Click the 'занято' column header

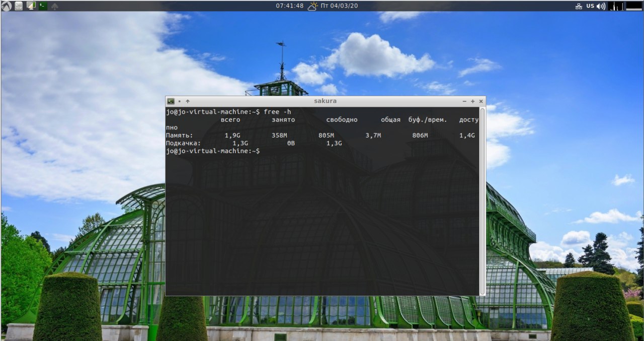(283, 119)
